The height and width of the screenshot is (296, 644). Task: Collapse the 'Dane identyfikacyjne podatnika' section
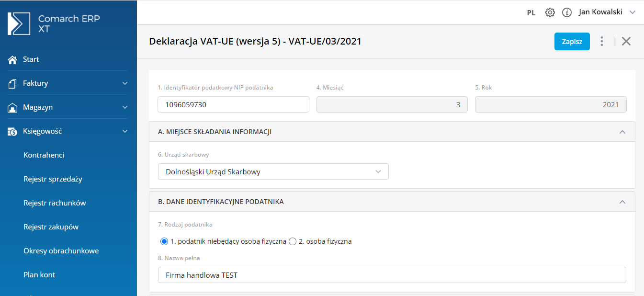click(622, 202)
